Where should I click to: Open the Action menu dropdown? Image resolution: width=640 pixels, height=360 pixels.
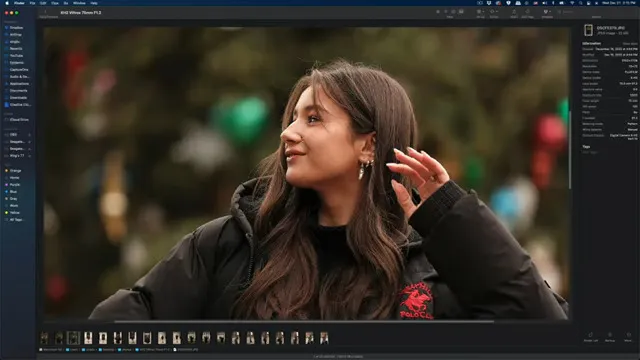pos(494,12)
